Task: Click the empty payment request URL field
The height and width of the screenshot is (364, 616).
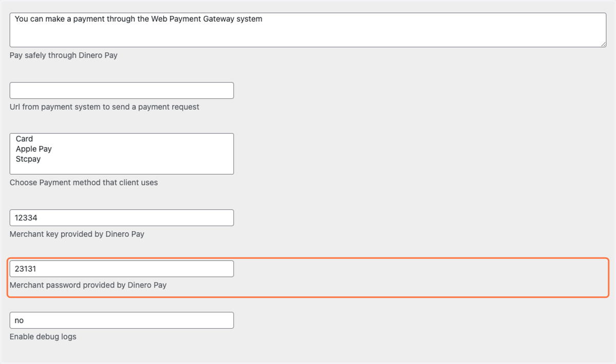Action: (x=122, y=90)
